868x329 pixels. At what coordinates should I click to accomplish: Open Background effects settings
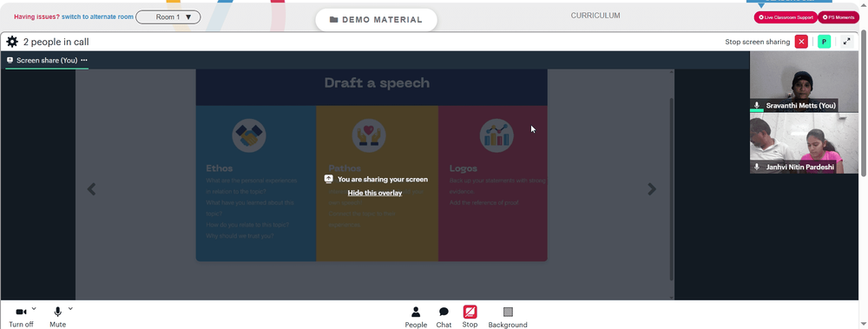pyautogui.click(x=508, y=318)
